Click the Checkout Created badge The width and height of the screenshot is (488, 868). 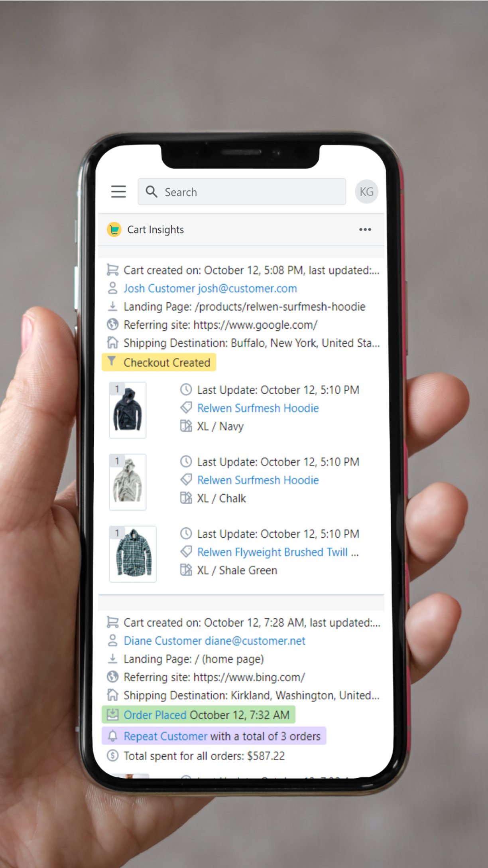pyautogui.click(x=159, y=362)
